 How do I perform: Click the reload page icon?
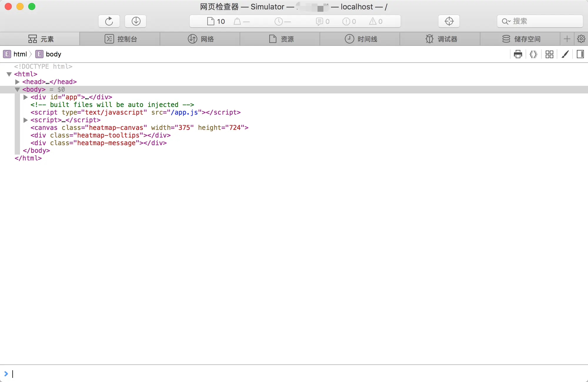pos(109,21)
